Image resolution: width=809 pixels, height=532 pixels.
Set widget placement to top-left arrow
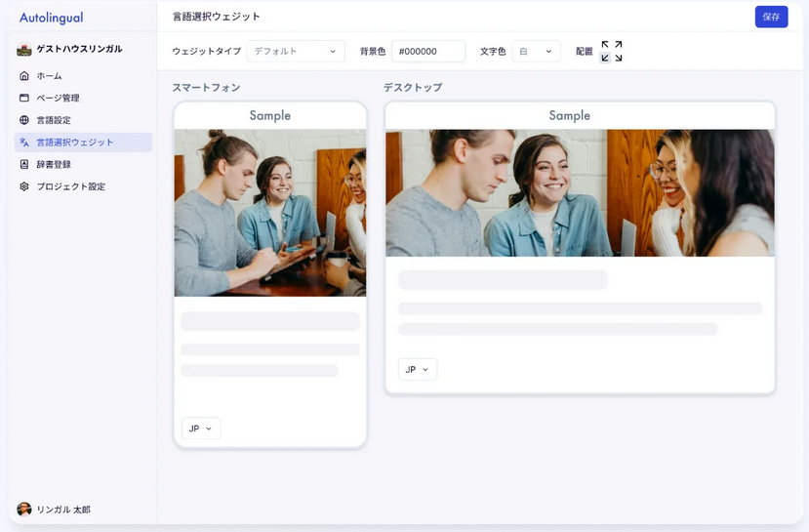(x=605, y=45)
